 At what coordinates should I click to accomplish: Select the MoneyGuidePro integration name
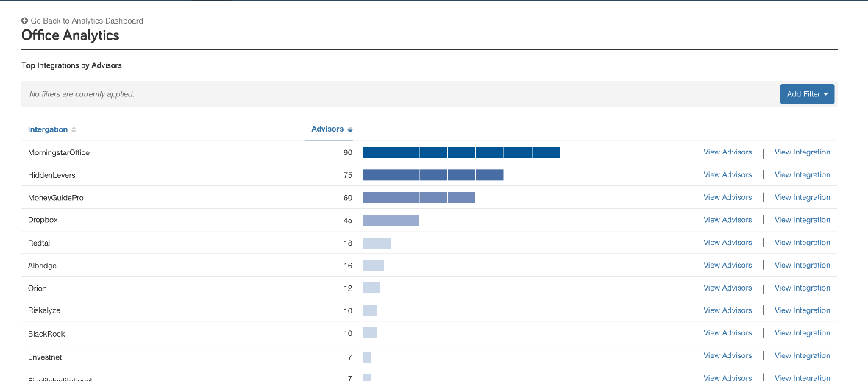pyautogui.click(x=56, y=198)
